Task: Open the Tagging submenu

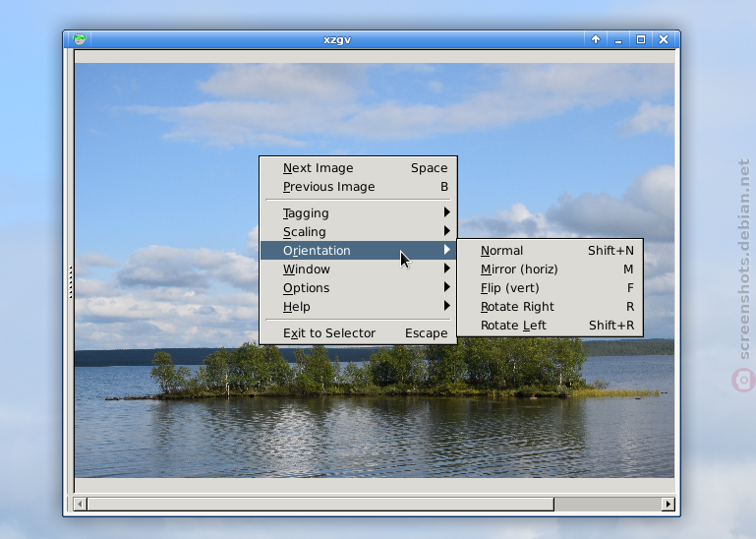Action: pos(358,212)
